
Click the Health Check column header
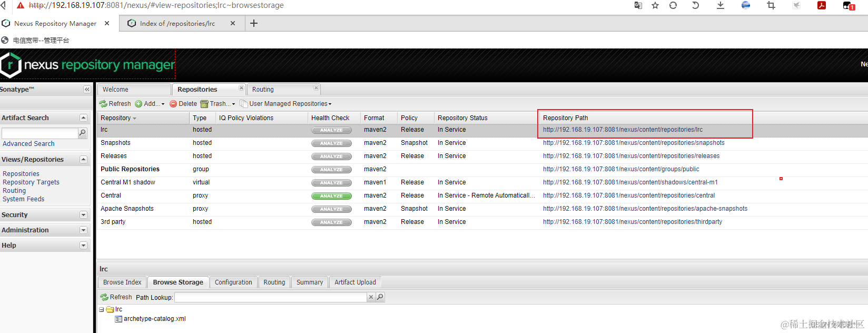(334, 118)
